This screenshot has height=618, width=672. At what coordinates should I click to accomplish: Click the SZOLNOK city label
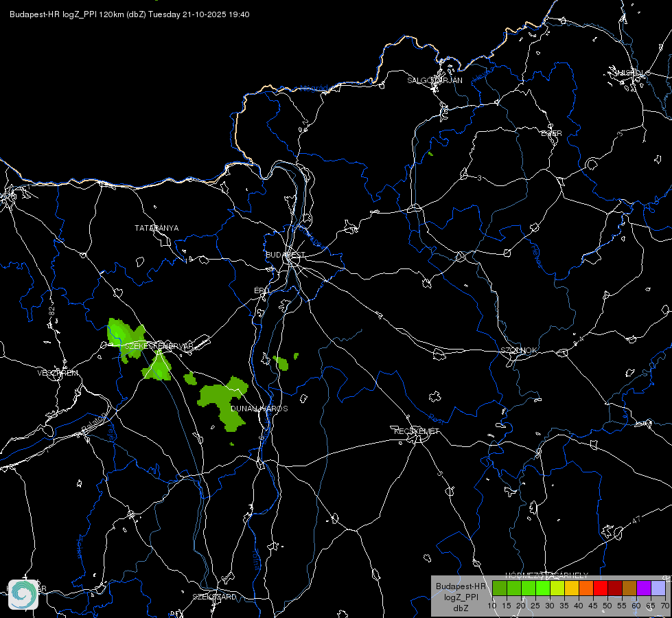point(519,350)
